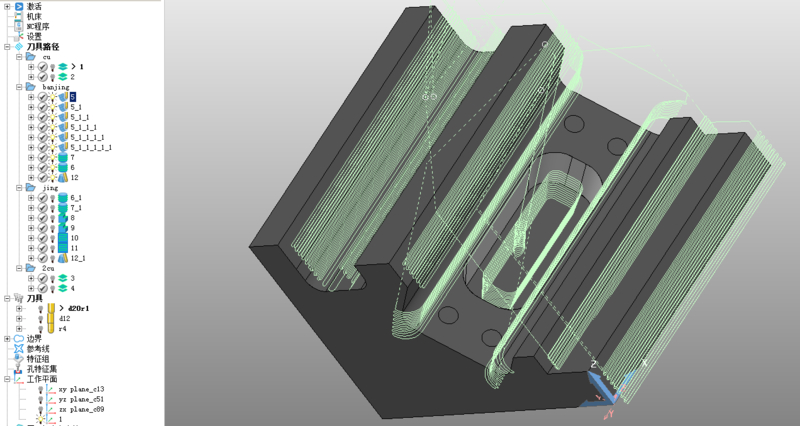This screenshot has height=426, width=800.
Task: Click the strategy icon of toolpath 12
Action: click(x=63, y=178)
